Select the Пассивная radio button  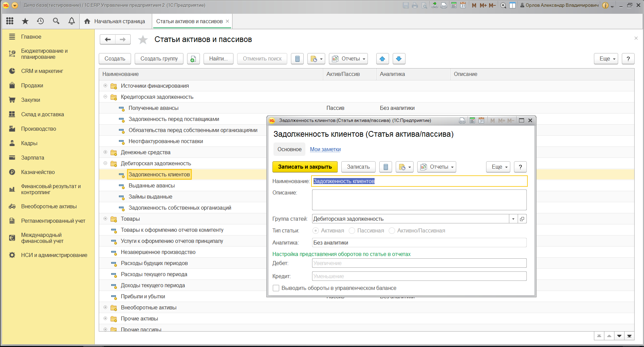click(x=352, y=230)
